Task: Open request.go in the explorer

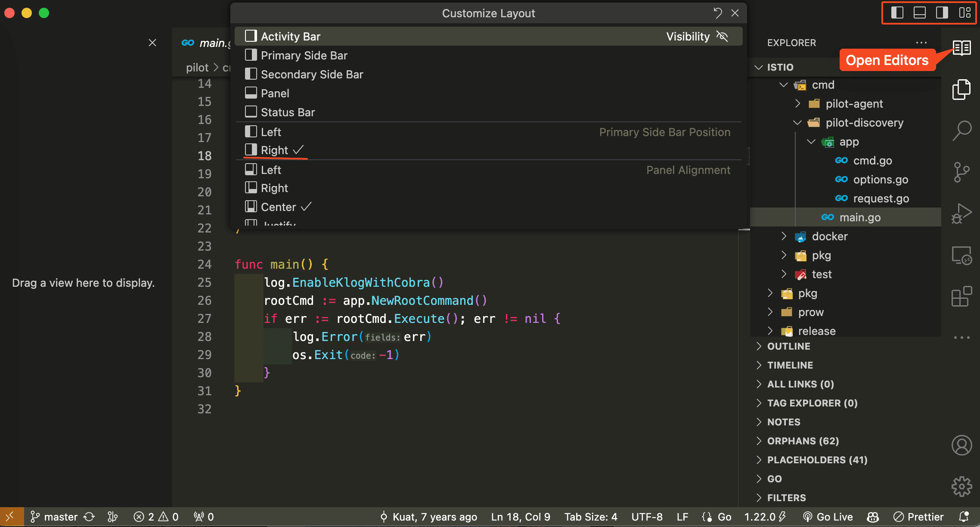Action: [881, 198]
